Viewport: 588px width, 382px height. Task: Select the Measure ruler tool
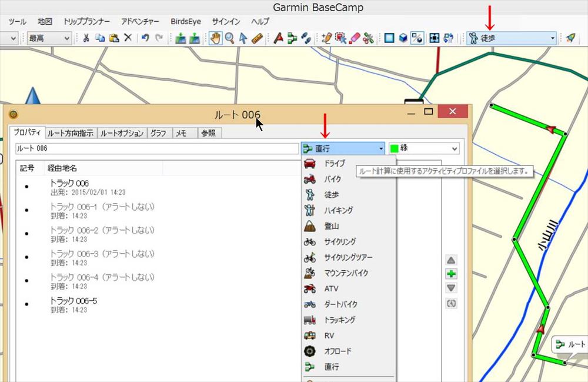click(258, 38)
